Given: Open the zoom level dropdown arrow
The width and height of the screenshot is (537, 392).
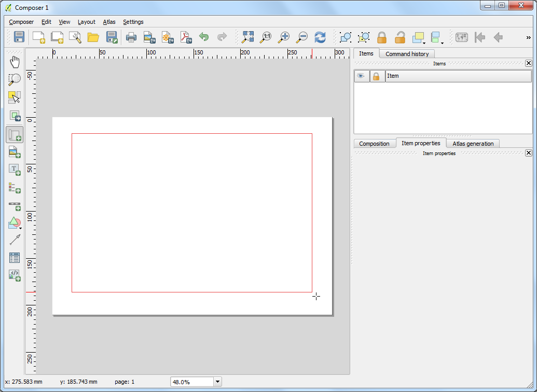Looking at the screenshot, I should 217,382.
